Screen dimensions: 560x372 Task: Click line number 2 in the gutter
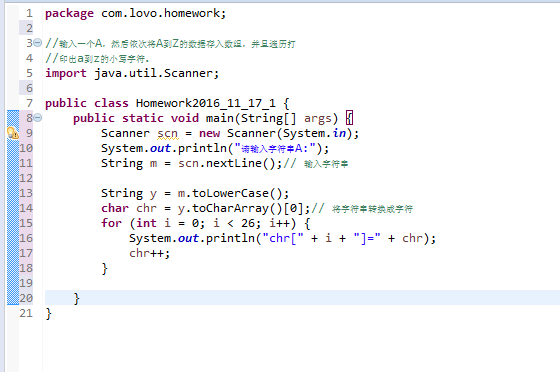click(x=29, y=28)
